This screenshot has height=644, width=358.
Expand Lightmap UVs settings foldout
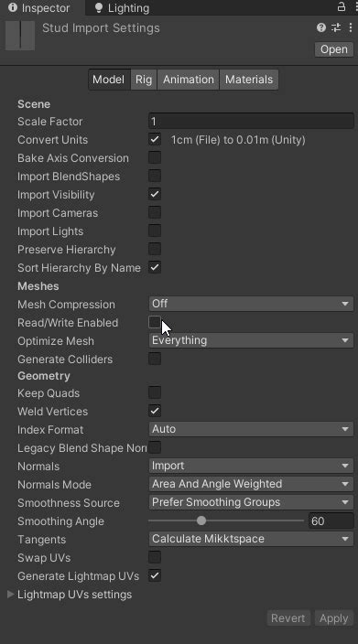click(x=11, y=595)
